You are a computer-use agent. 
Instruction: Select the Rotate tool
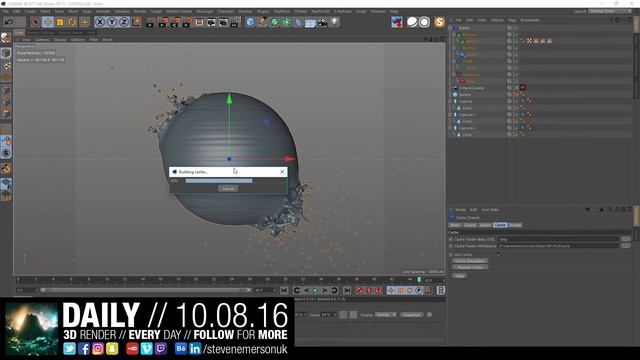point(72,22)
